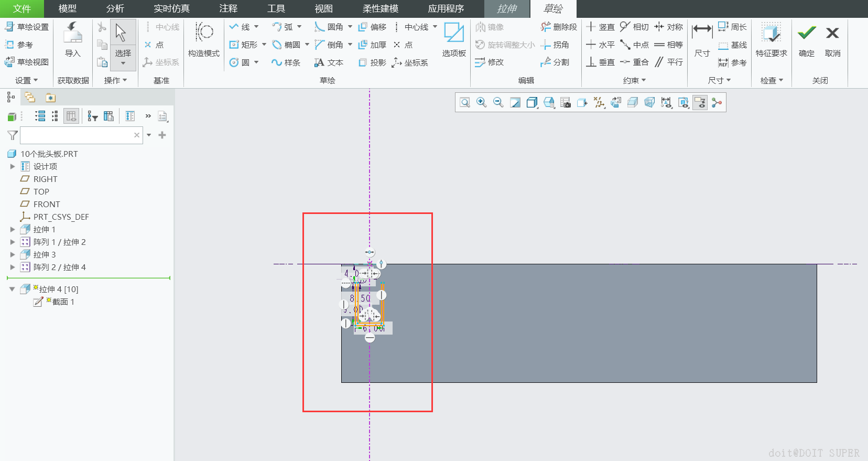Click the 投影 project tool
This screenshot has width=868, height=461.
click(372, 62)
